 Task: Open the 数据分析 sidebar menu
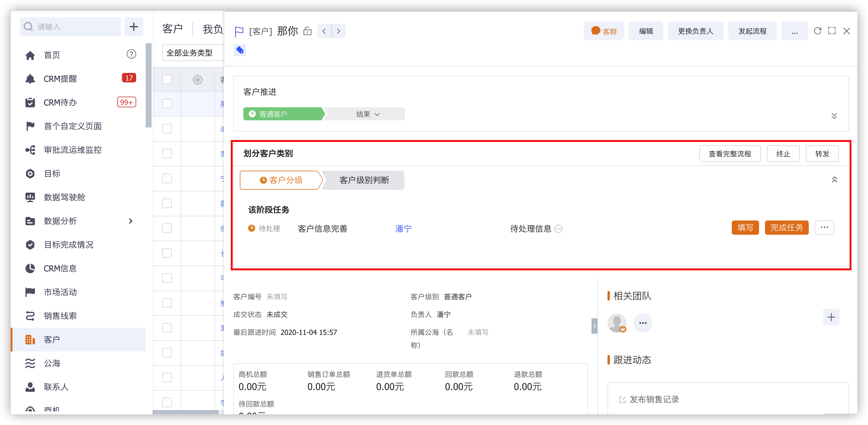click(78, 221)
